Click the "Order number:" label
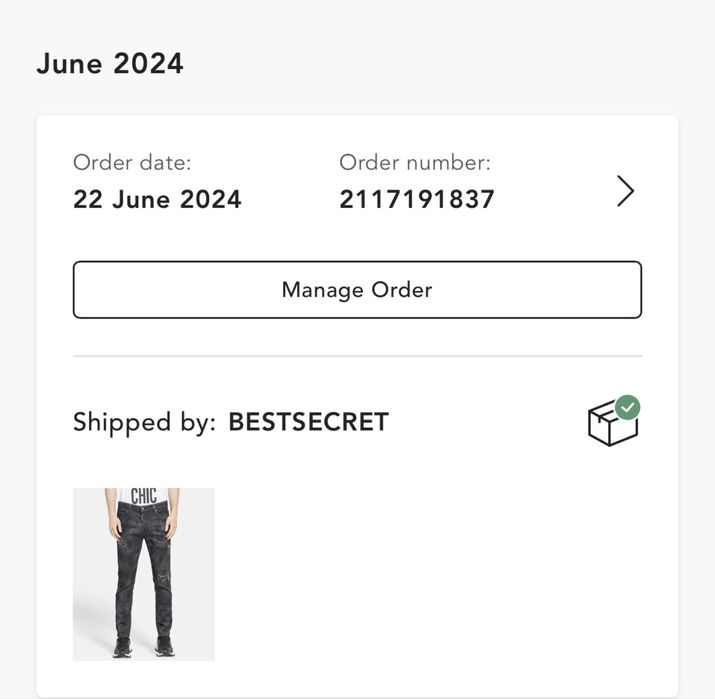The image size is (715, 699). click(x=415, y=162)
